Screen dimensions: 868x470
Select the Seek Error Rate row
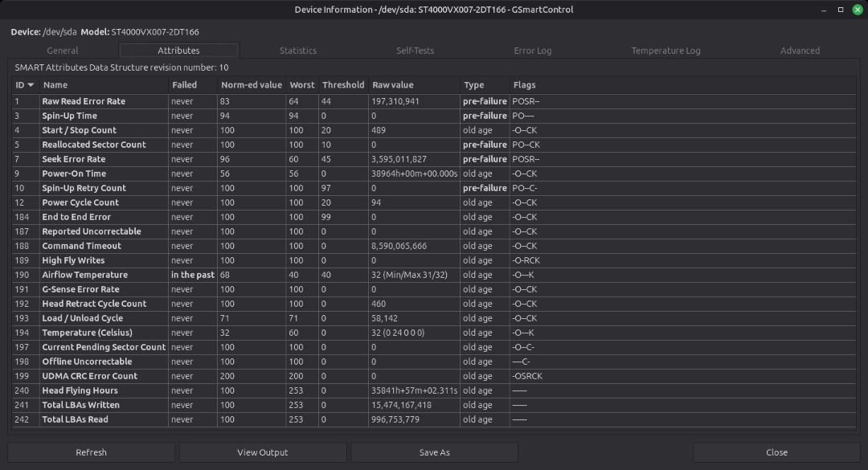click(x=435, y=159)
